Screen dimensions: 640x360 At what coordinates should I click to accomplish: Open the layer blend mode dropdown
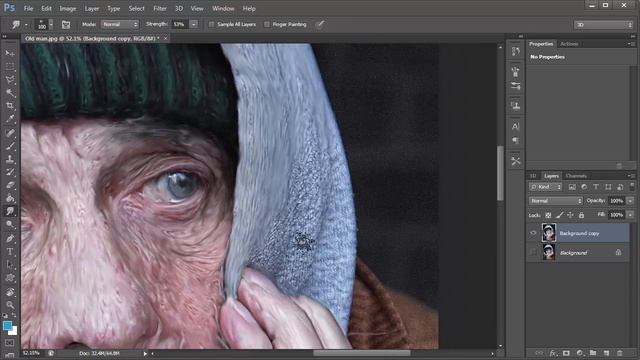point(556,201)
